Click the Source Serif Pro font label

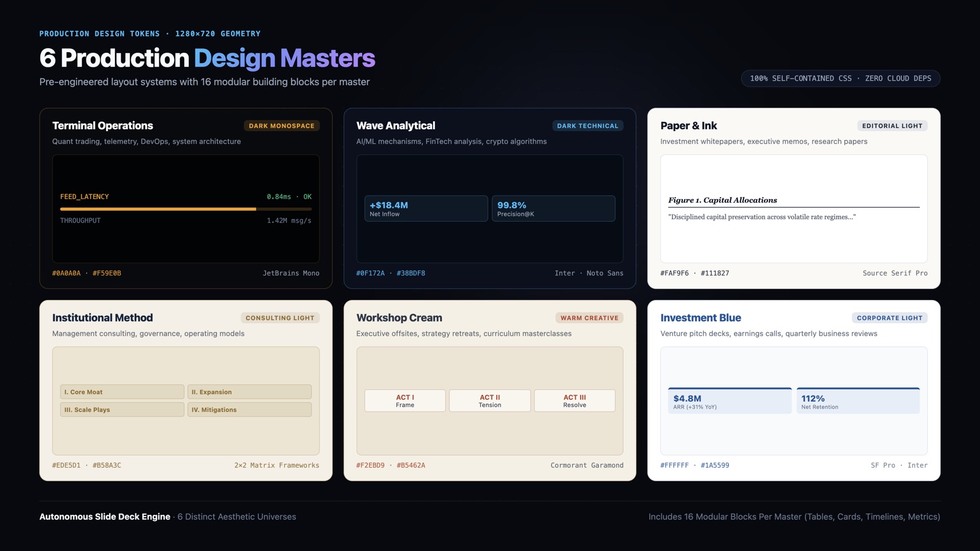click(x=895, y=273)
